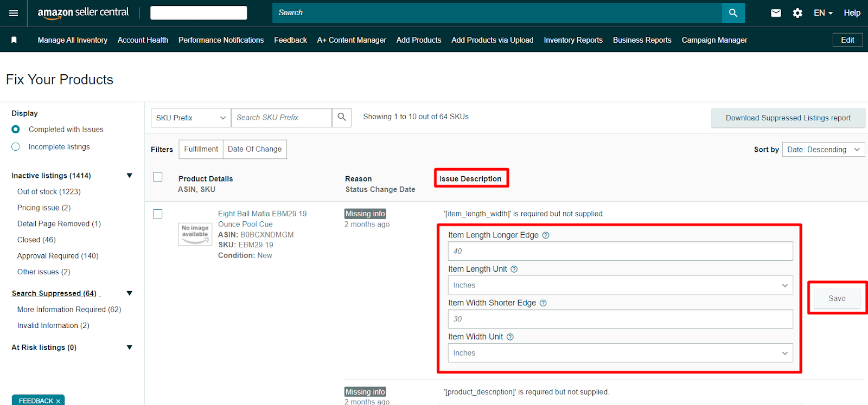
Task: Click help icon beside Item Length Unit
Action: [514, 269]
